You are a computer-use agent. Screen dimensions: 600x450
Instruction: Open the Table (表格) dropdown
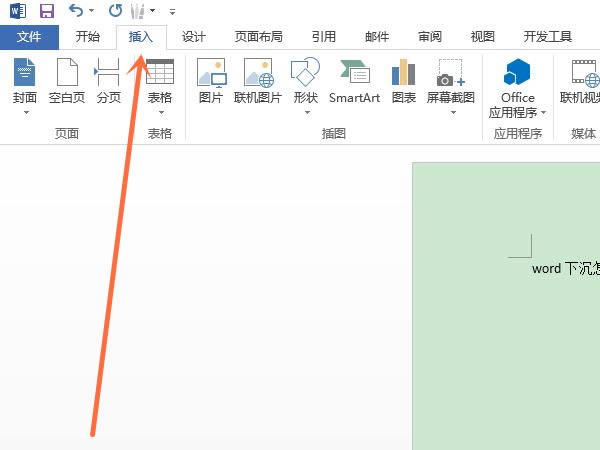[x=160, y=105]
